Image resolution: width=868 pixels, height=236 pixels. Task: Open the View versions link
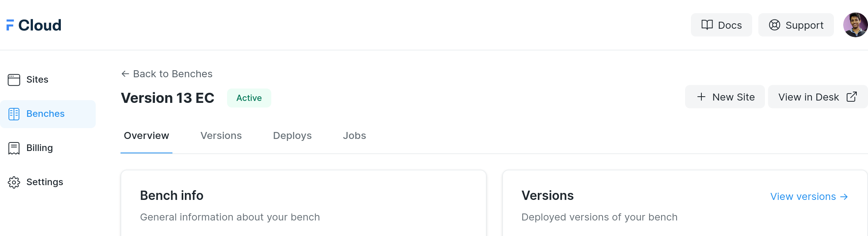(x=809, y=196)
